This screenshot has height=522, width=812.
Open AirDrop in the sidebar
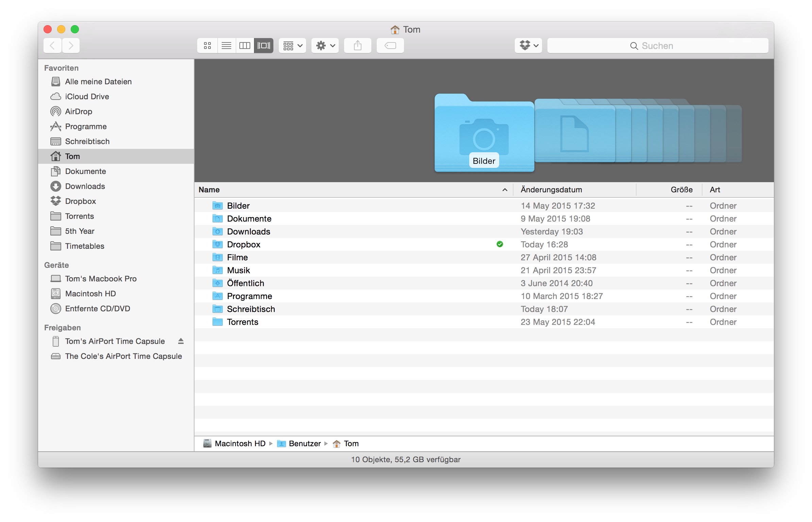79,111
